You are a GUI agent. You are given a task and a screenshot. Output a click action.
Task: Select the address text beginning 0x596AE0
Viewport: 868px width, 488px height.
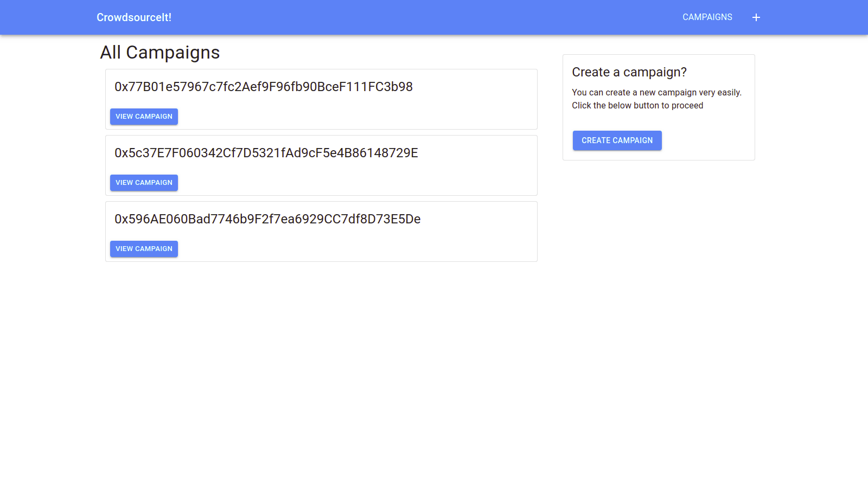tap(267, 219)
